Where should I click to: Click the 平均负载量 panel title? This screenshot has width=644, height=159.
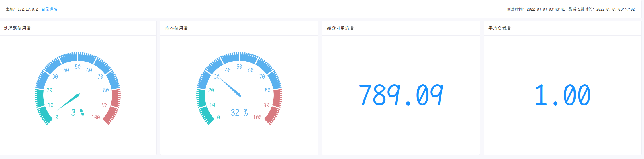[x=500, y=28]
